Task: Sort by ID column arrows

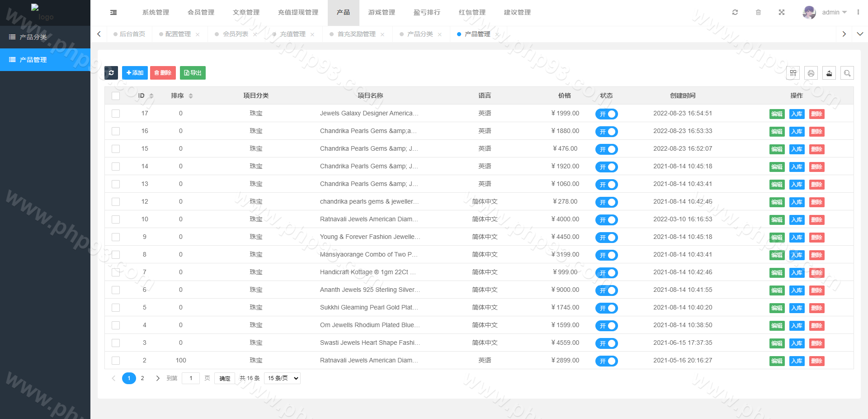Action: (x=151, y=96)
